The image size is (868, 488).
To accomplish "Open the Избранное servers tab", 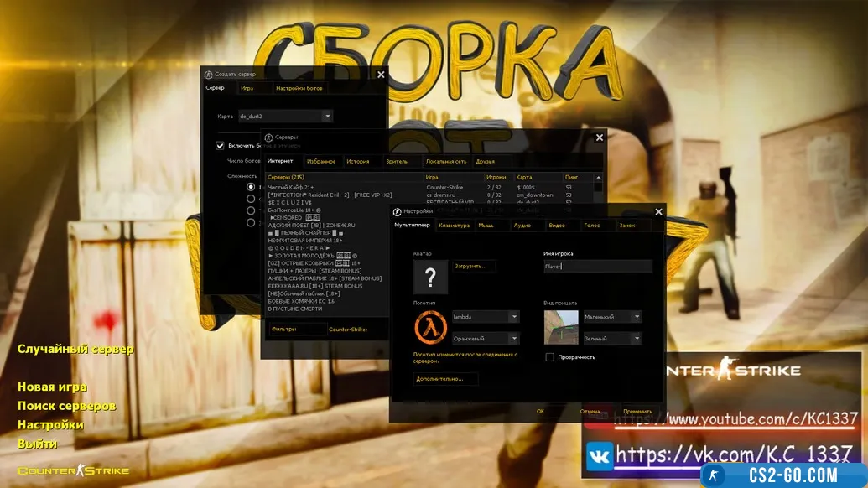I will [320, 161].
